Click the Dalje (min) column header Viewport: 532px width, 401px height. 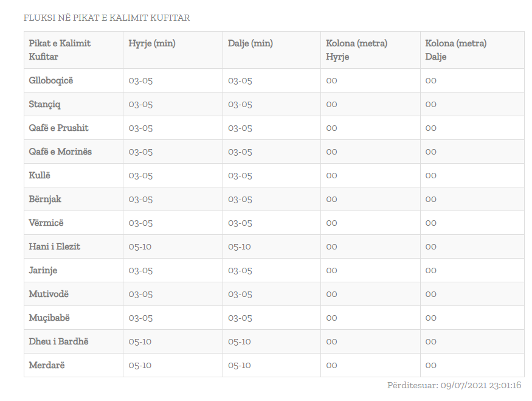250,43
